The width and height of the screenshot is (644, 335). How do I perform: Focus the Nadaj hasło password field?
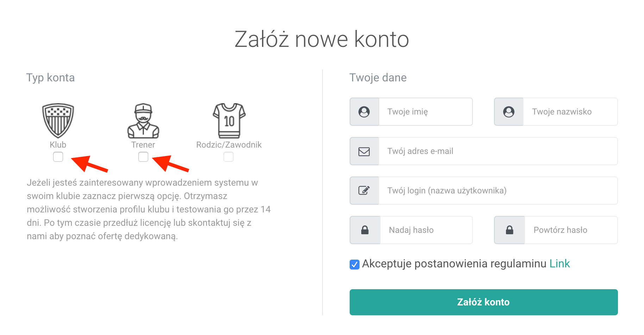coord(426,230)
